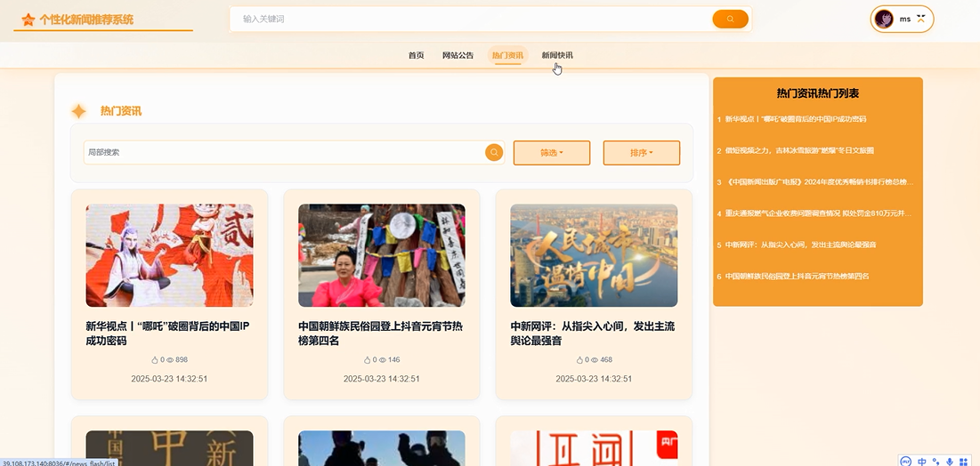This screenshot has height=466, width=980.
Task: Click view count 468 on 中新网评 card
Action: click(606, 360)
